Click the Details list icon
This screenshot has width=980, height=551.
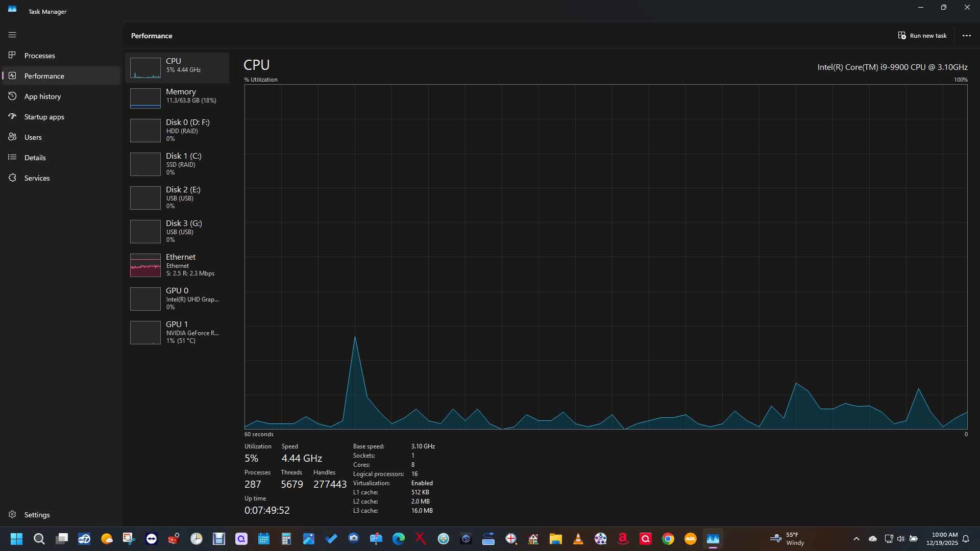(12, 157)
